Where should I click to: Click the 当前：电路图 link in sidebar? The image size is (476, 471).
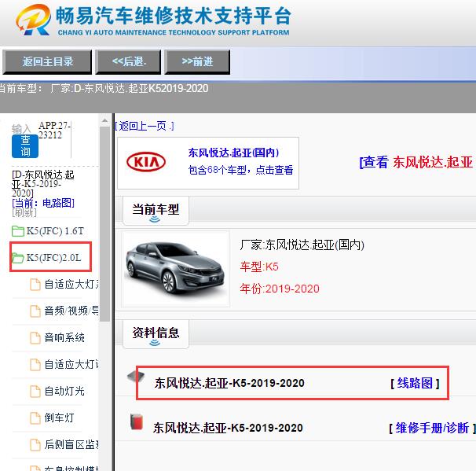tap(43, 203)
